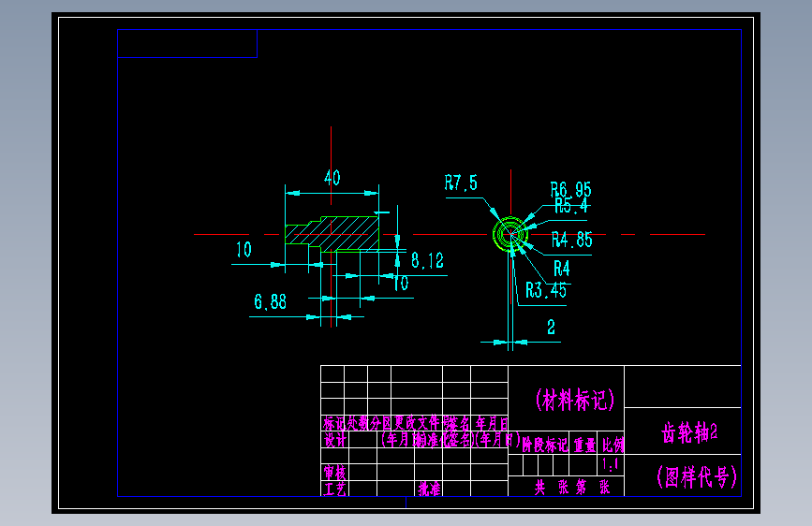This screenshot has height=526, width=812.
Task: Select the 重量 weight header
Action: point(584,445)
